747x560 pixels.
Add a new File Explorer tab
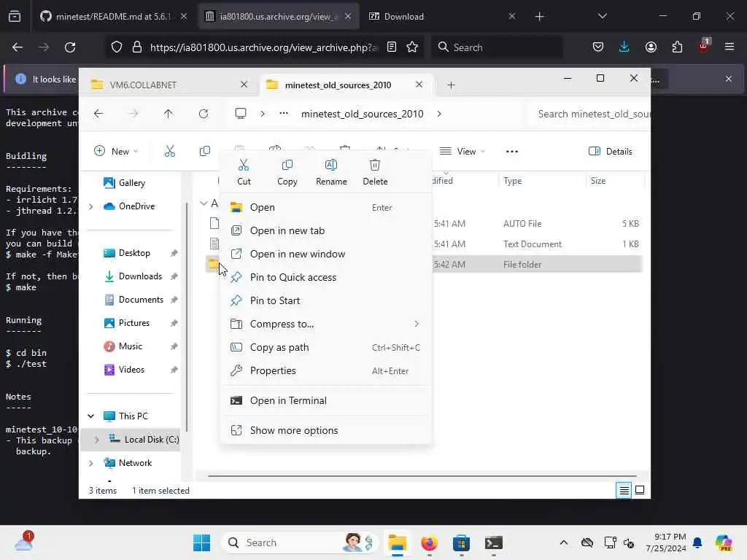451,85
